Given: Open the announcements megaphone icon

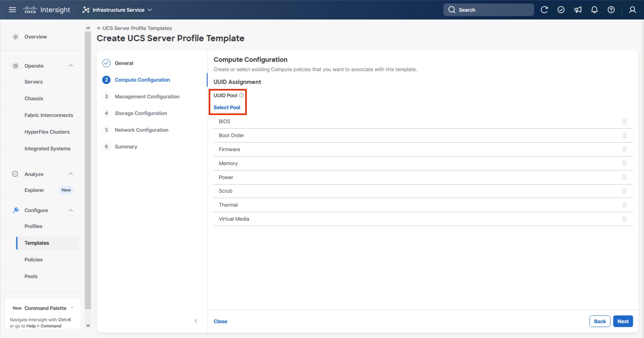Looking at the screenshot, I should point(578,10).
